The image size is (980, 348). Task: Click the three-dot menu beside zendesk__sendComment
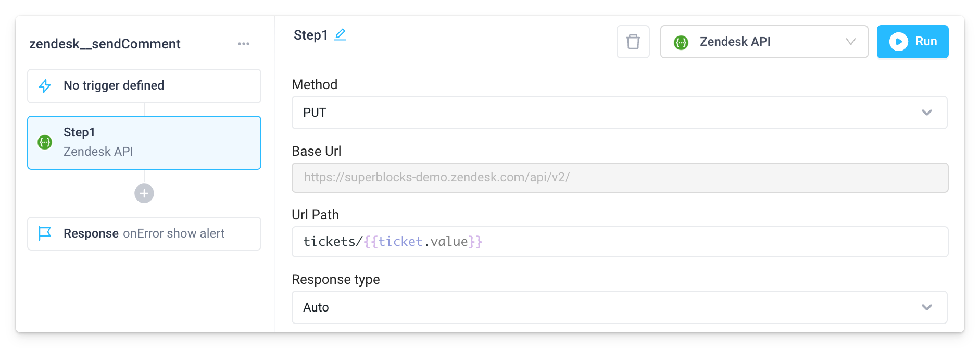click(x=244, y=44)
